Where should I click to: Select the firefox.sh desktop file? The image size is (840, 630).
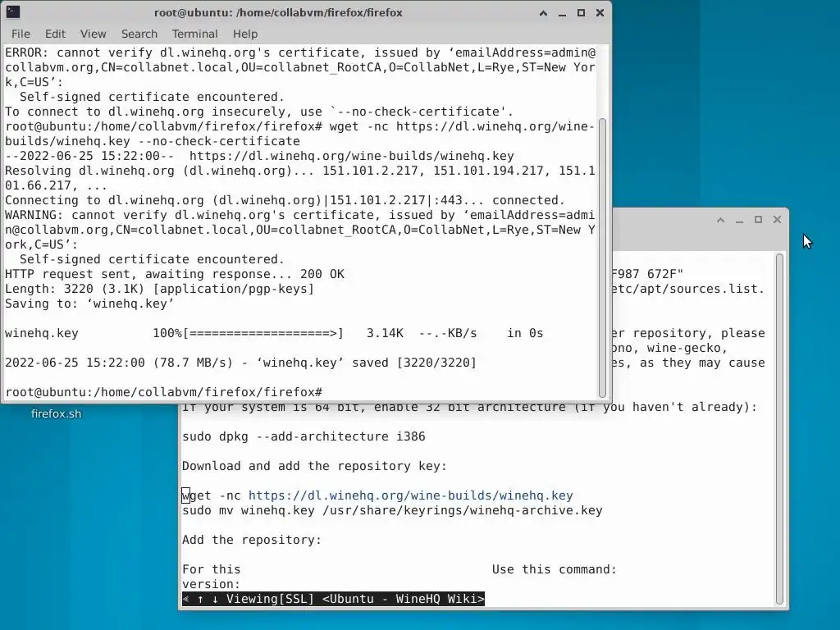click(x=57, y=413)
